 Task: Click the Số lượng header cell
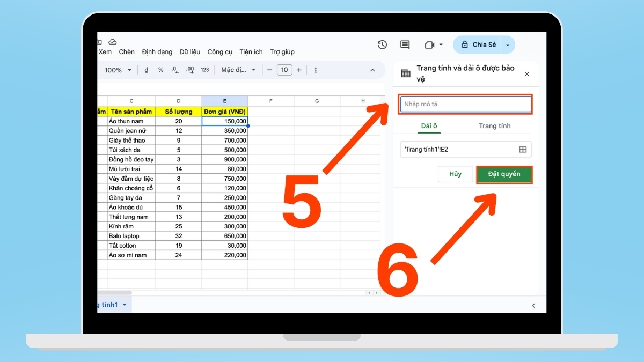click(x=179, y=112)
